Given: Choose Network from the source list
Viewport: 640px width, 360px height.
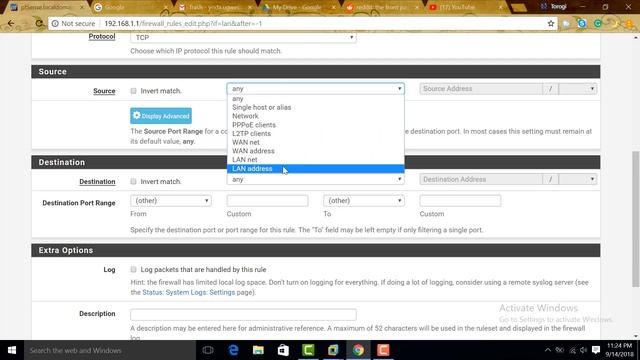Looking at the screenshot, I should tap(316, 116).
